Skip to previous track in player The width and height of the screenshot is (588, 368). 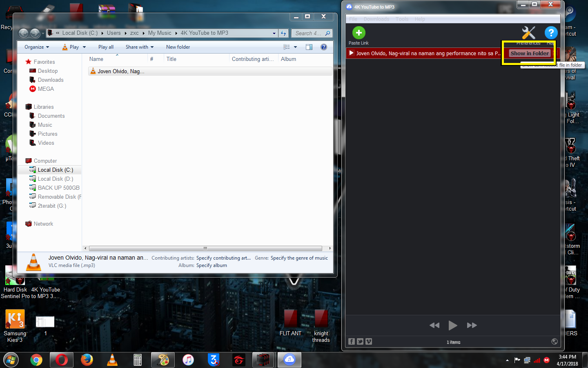434,325
